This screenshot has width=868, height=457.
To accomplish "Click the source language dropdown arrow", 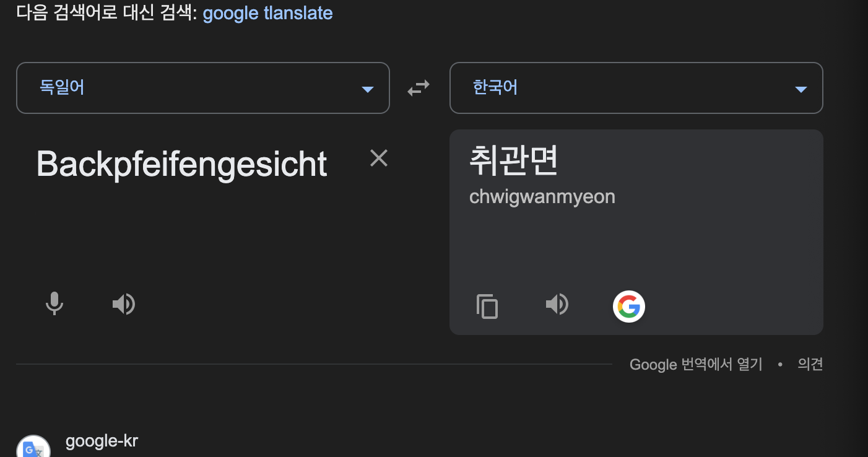I will coord(368,89).
